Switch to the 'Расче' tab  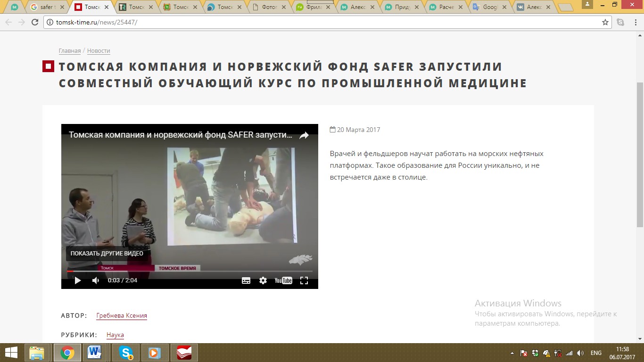tap(446, 7)
